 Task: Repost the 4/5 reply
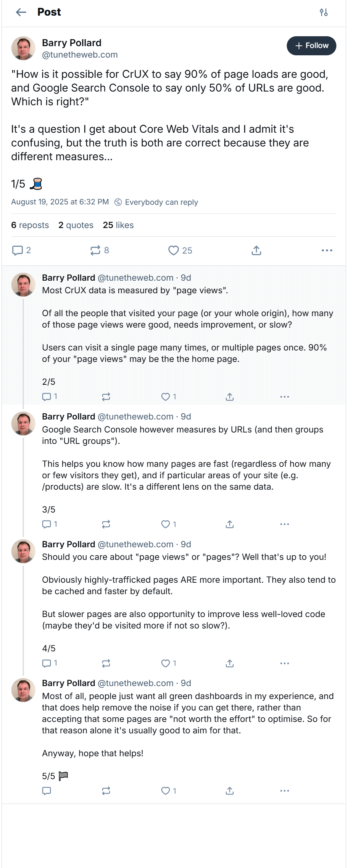point(106,664)
